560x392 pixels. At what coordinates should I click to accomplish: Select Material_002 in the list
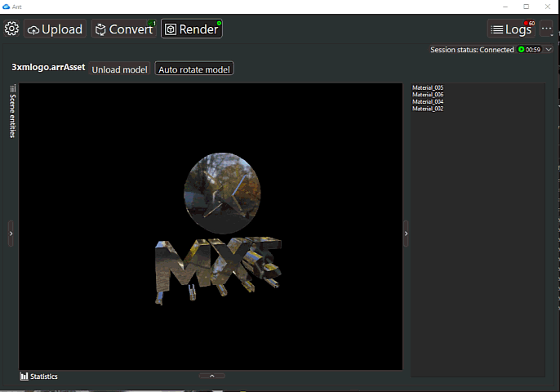(x=428, y=109)
